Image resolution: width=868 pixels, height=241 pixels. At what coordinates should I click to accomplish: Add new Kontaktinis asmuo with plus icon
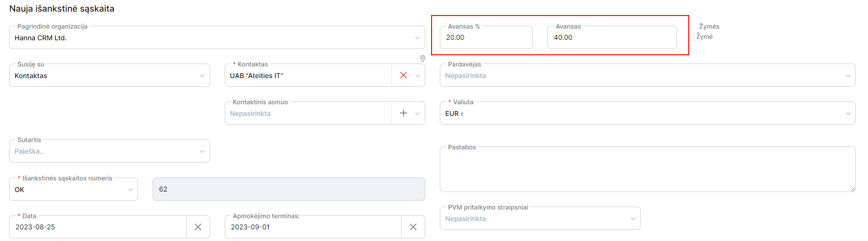(x=403, y=113)
